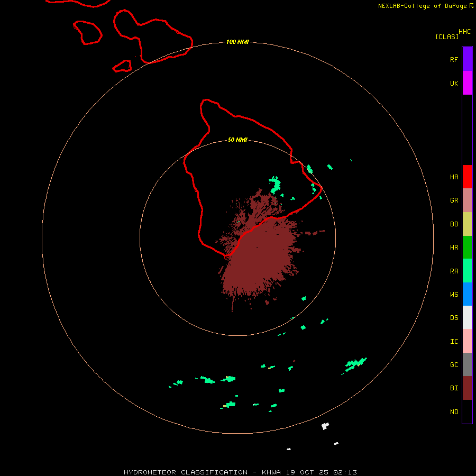Click the RA legend label

(454, 271)
